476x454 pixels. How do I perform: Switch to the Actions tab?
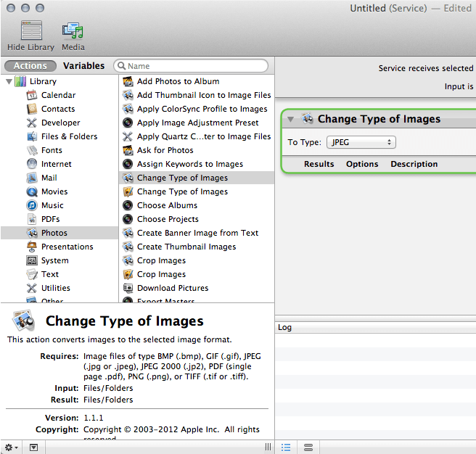(30, 66)
